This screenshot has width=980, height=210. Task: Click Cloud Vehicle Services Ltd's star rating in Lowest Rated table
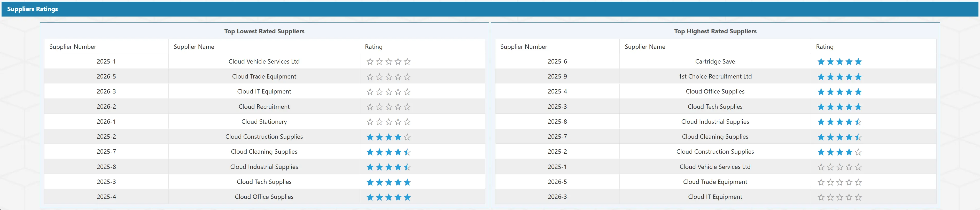(x=388, y=62)
